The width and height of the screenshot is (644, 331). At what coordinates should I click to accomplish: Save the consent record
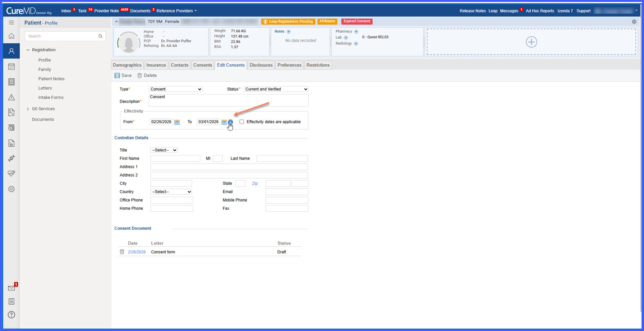(x=123, y=76)
